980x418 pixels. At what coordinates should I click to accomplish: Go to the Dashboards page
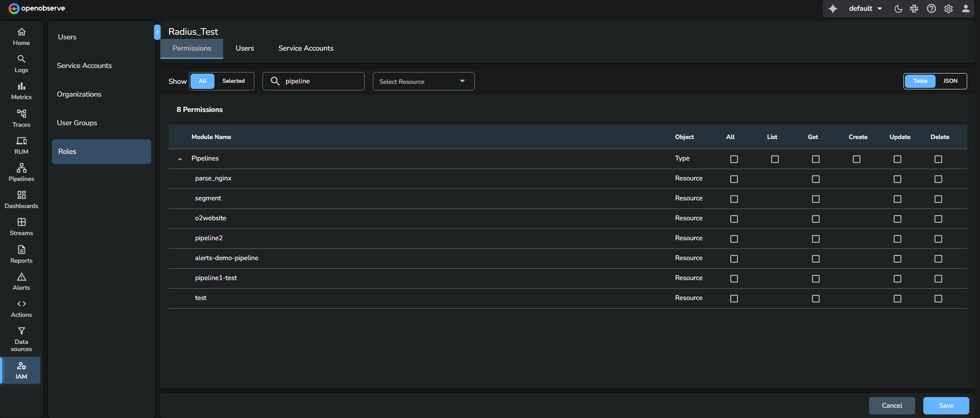pyautogui.click(x=21, y=199)
